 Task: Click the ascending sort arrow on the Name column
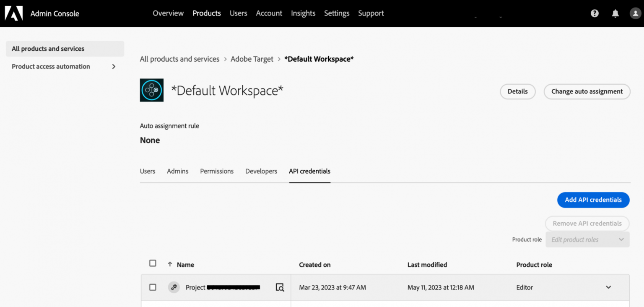(170, 264)
